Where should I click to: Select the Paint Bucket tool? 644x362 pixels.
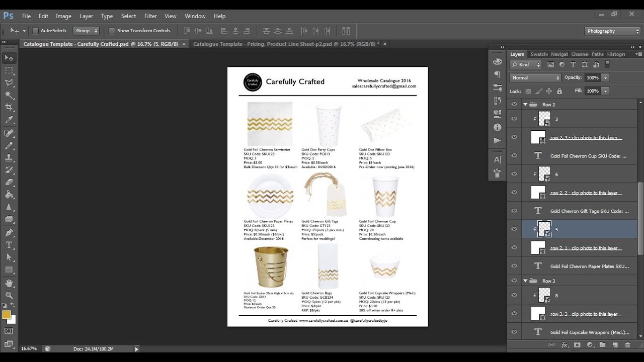tap(9, 195)
